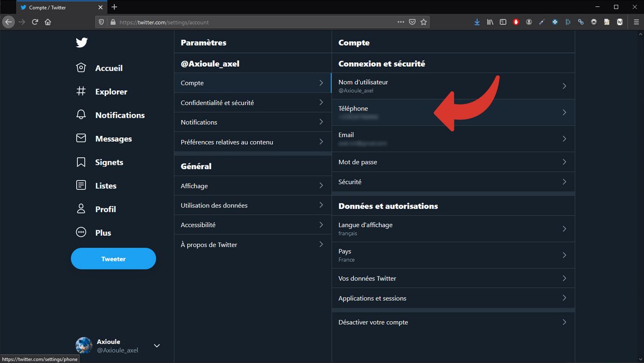Open Pays row chevron
Image resolution: width=644 pixels, height=363 pixels.
coord(564,255)
